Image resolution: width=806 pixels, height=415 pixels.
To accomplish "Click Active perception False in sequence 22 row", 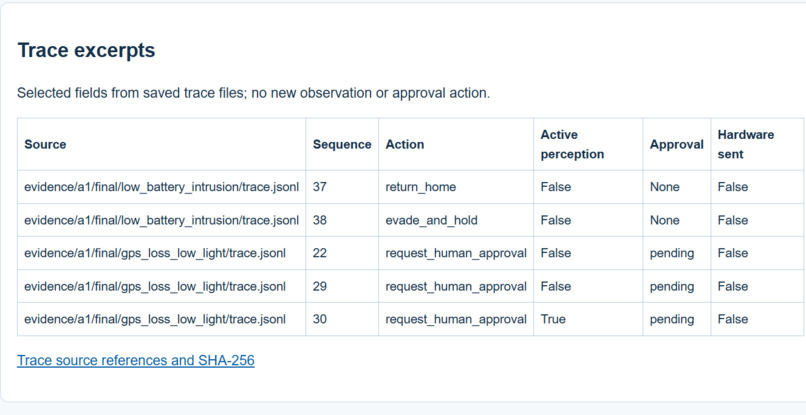I will [556, 253].
